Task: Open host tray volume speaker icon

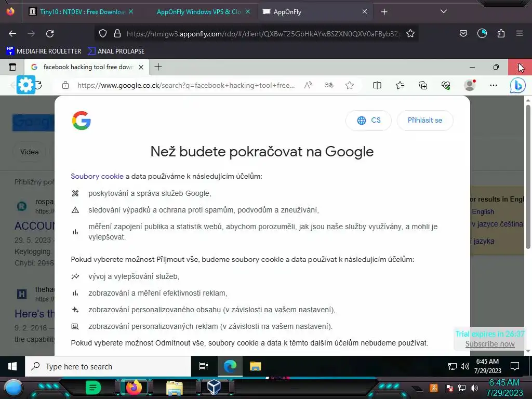Action: point(474,388)
